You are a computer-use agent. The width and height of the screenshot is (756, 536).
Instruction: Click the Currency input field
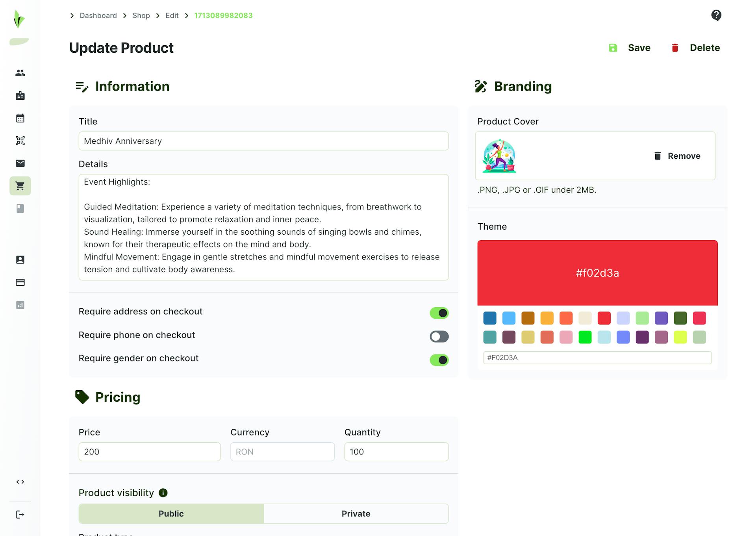click(x=282, y=452)
